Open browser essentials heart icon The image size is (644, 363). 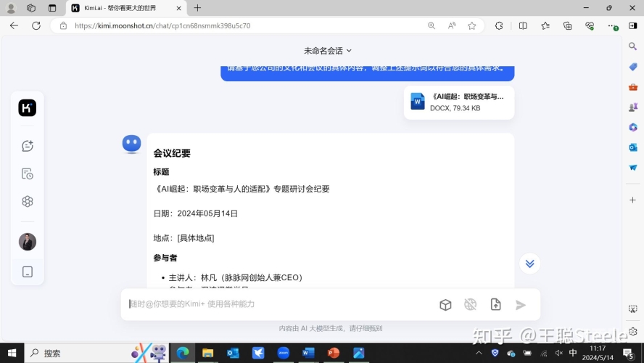(590, 25)
